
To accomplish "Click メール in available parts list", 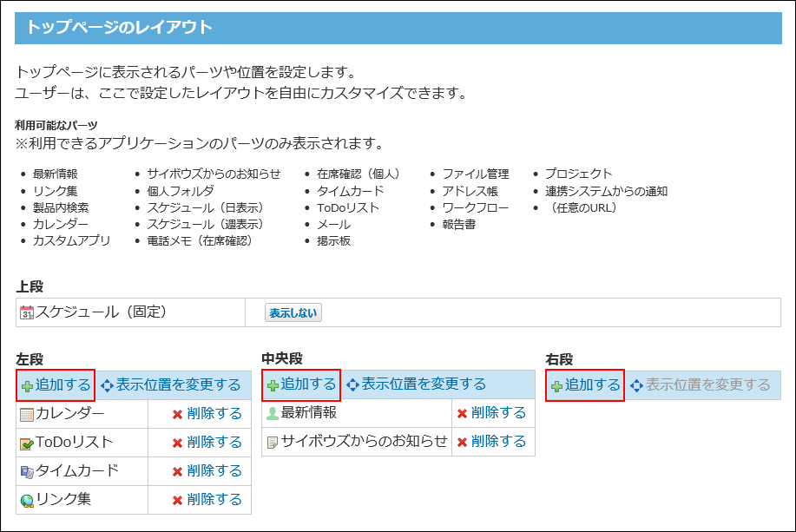I will pos(333,225).
